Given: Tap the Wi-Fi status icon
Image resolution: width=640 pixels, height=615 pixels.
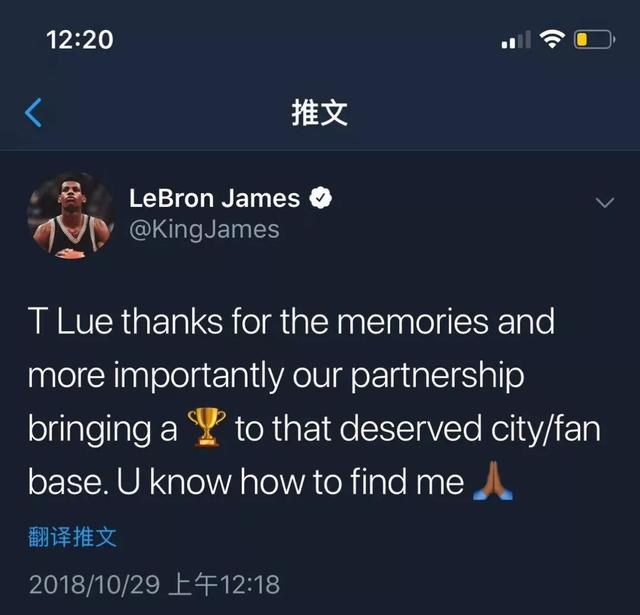Looking at the screenshot, I should click(x=552, y=40).
